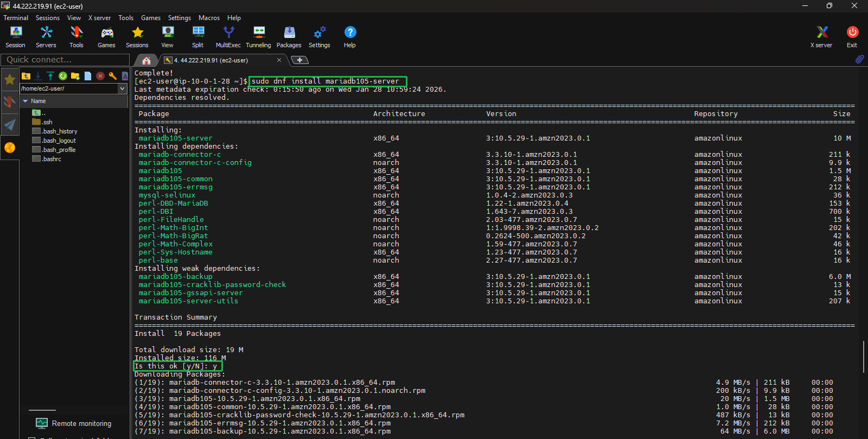Click the Sessions star toolbar icon

[x=137, y=37]
